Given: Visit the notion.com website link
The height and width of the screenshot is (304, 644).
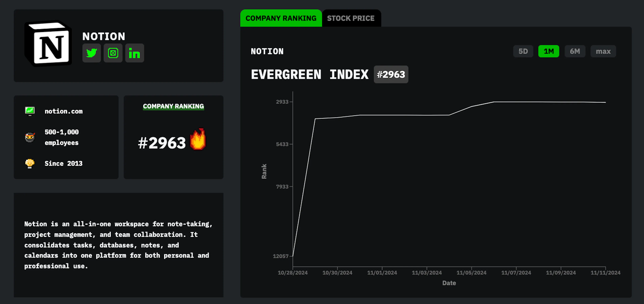Looking at the screenshot, I should click(64, 111).
